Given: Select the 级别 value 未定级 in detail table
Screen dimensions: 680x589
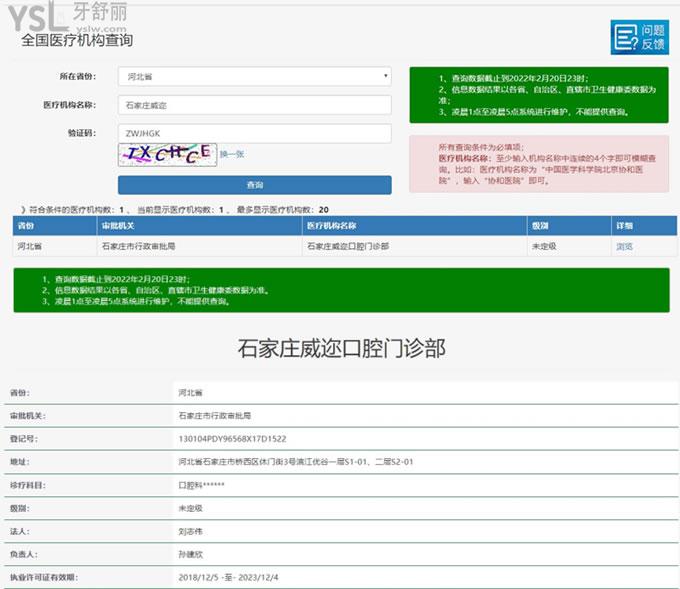Looking at the screenshot, I should point(190,508).
